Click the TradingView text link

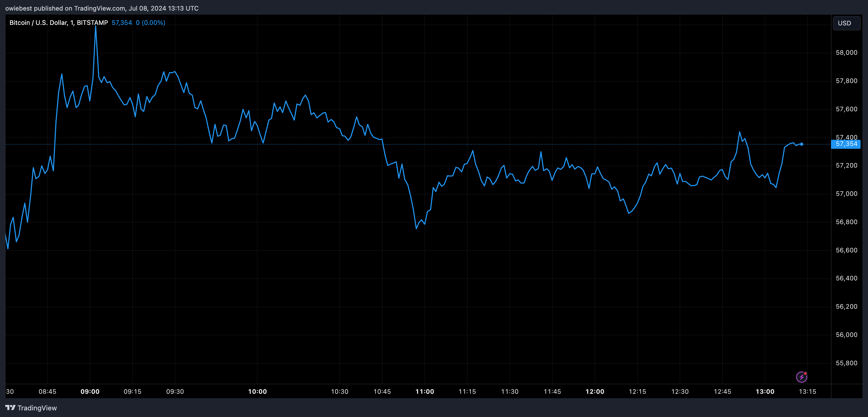(x=37, y=408)
